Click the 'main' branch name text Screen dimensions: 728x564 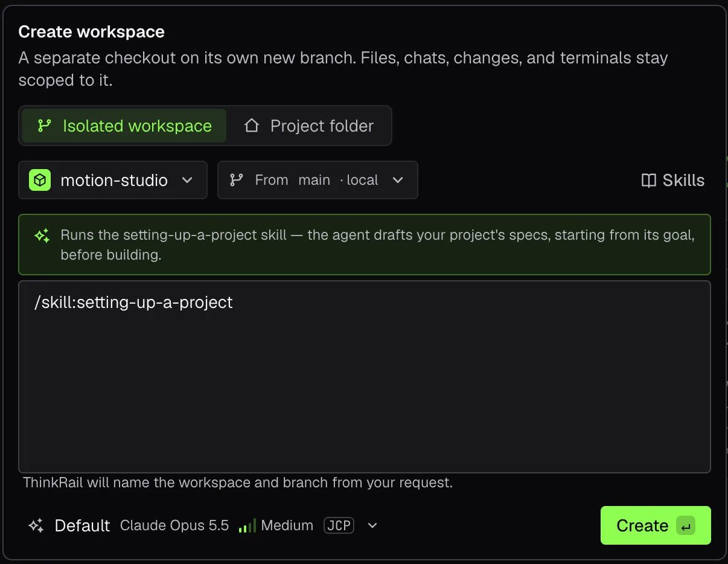click(314, 180)
